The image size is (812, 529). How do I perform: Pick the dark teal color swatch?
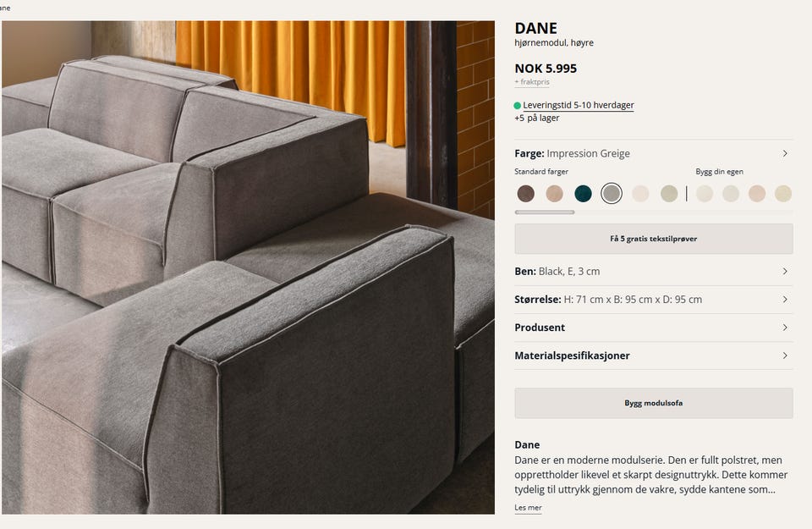[583, 194]
